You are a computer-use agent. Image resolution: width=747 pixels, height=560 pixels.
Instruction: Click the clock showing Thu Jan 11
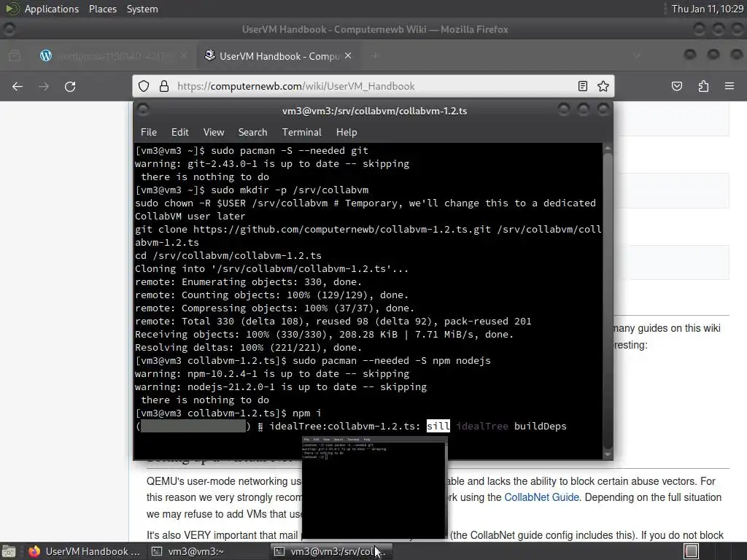(x=707, y=9)
